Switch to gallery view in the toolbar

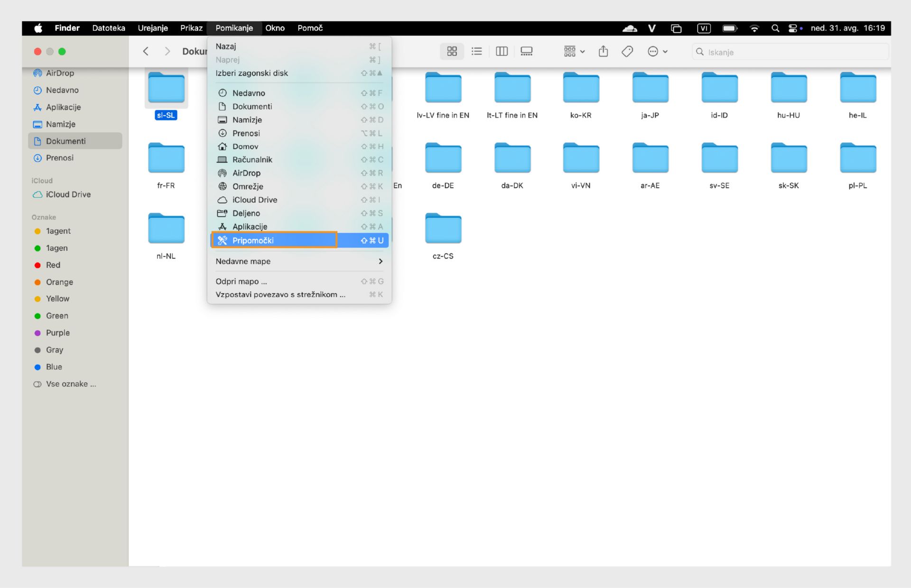click(526, 51)
